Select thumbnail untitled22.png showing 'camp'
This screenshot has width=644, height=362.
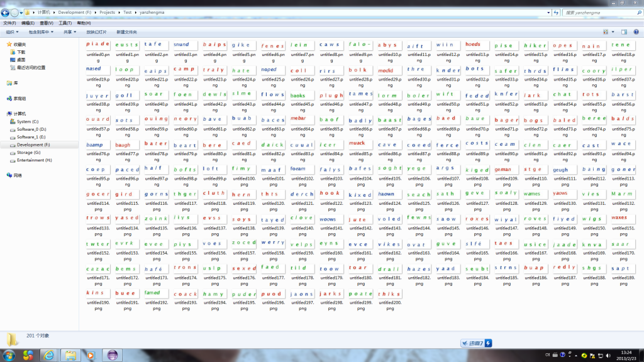(186, 69)
